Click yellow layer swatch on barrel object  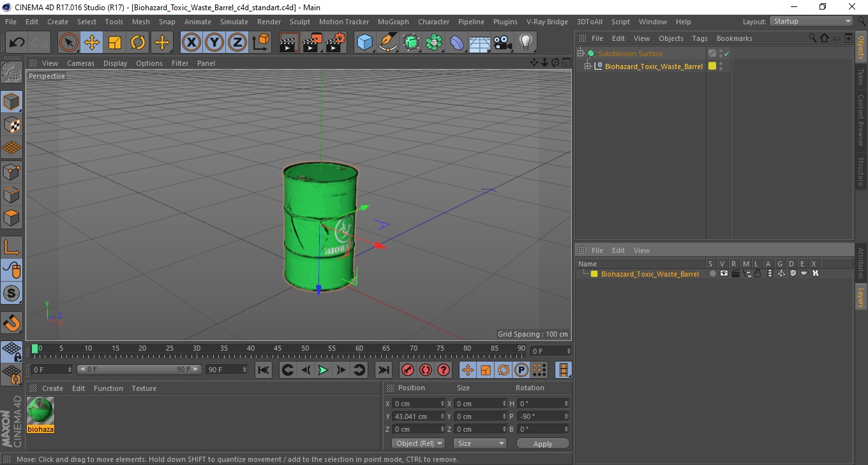[x=712, y=66]
